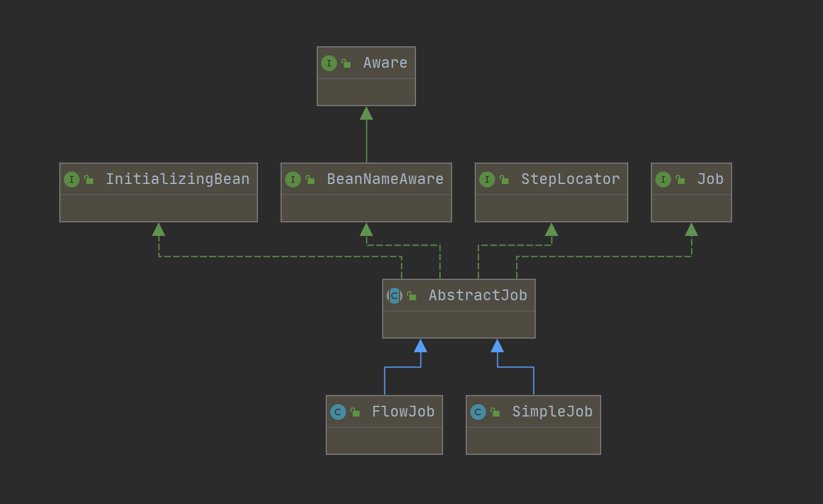Select the FlowJob class name label
This screenshot has width=823, height=504.
coord(403,411)
